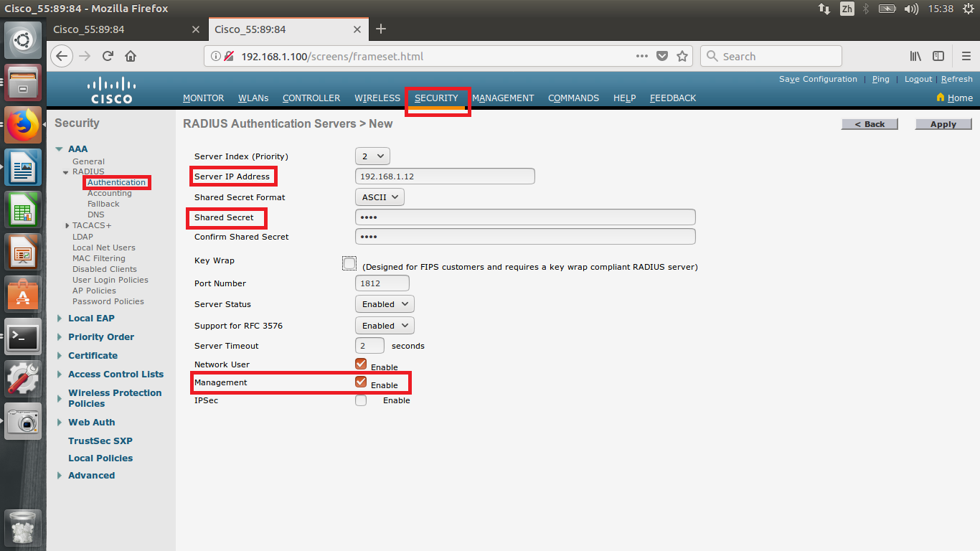Image resolution: width=980 pixels, height=551 pixels.
Task: Click the Port Number field
Action: [x=382, y=283]
